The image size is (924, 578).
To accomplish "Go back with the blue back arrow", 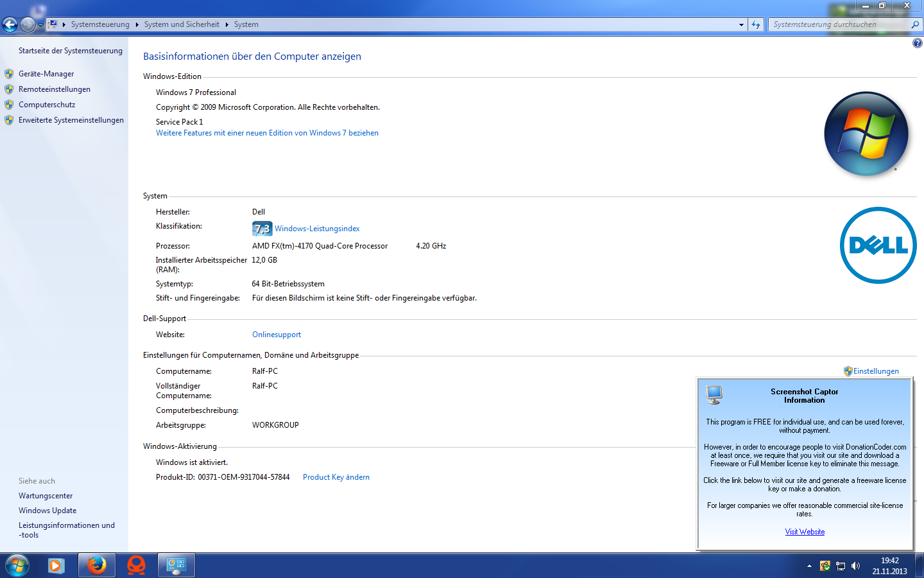I will [10, 24].
